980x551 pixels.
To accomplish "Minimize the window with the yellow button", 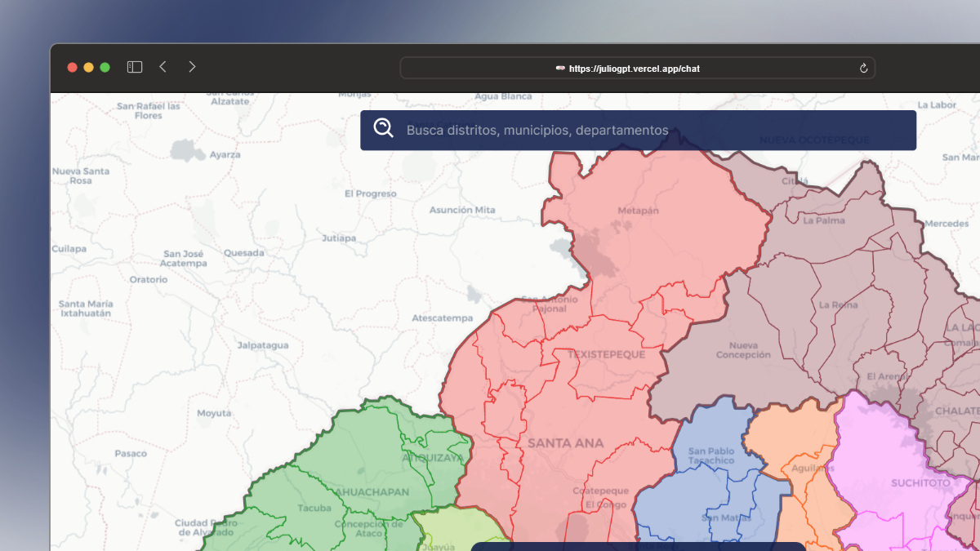I will (88, 67).
